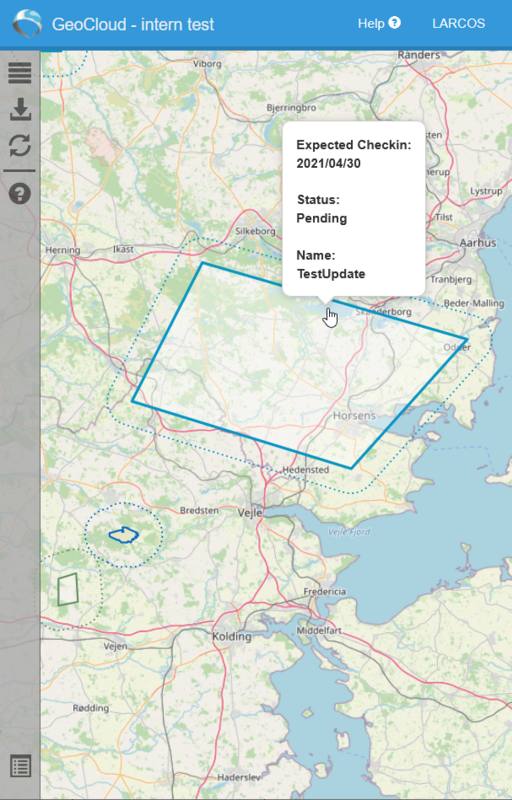This screenshot has height=800, width=512.
Task: Click the large blue TestUpdate polygon edge
Action: click(167, 333)
